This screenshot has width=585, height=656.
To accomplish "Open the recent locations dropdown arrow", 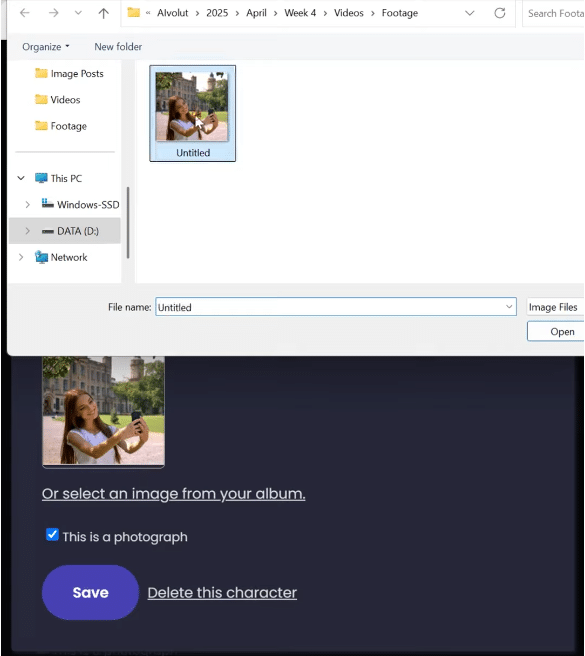I will (x=78, y=13).
